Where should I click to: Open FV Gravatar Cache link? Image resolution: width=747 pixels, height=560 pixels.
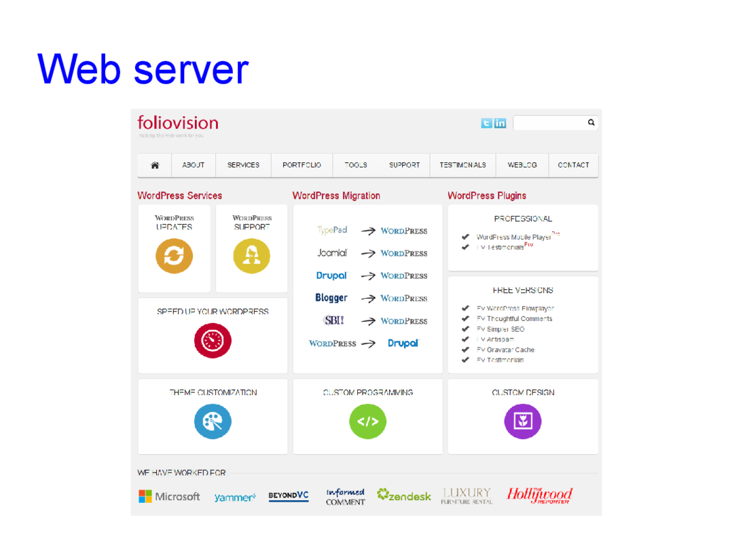click(505, 350)
